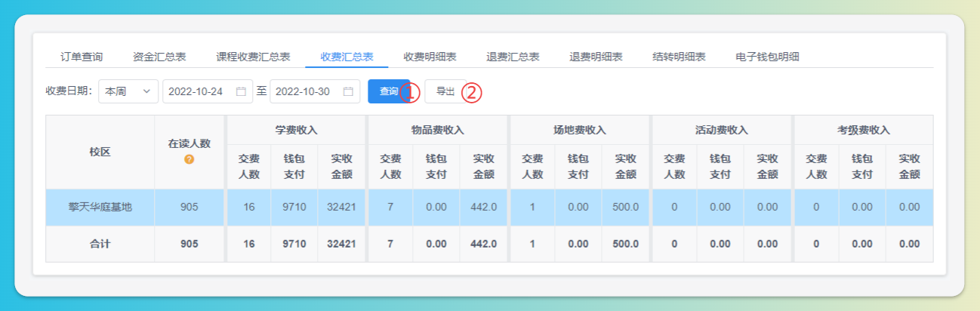Open calendar icon in start date 2022-10-24 field
The height and width of the screenshot is (311, 980).
click(x=241, y=91)
